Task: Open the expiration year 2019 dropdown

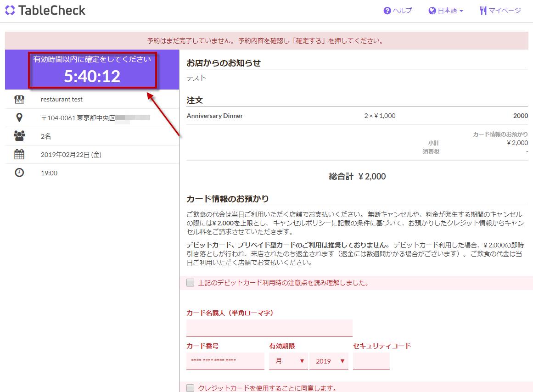Action: click(x=329, y=361)
